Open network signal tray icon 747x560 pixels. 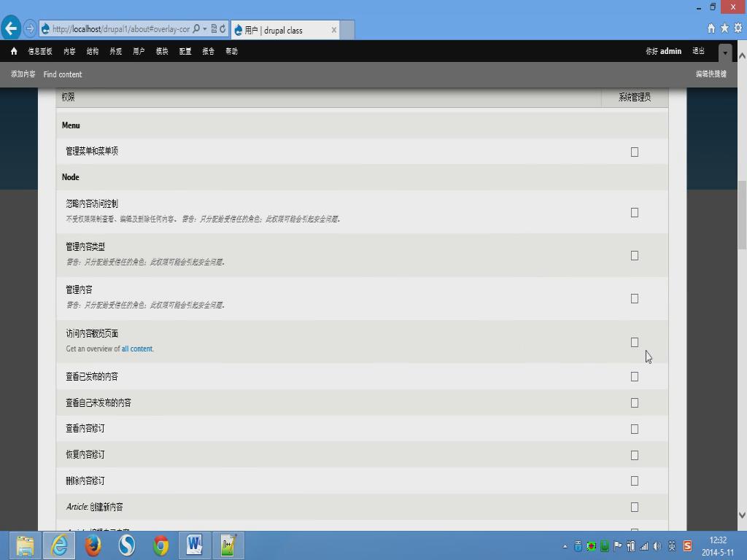[644, 546]
